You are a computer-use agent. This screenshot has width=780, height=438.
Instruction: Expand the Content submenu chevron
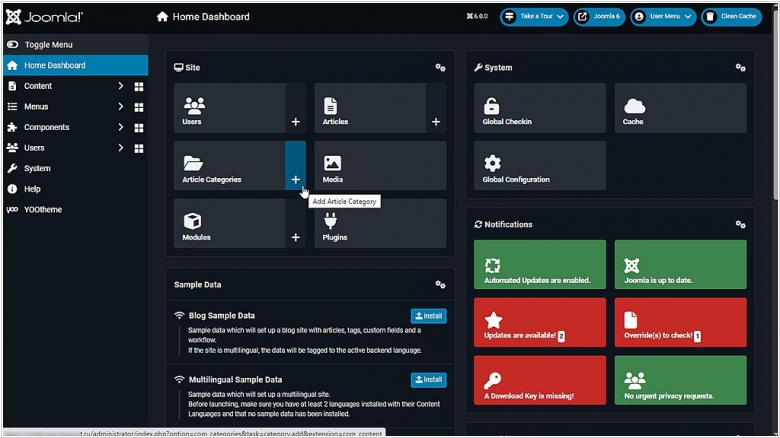tap(120, 87)
